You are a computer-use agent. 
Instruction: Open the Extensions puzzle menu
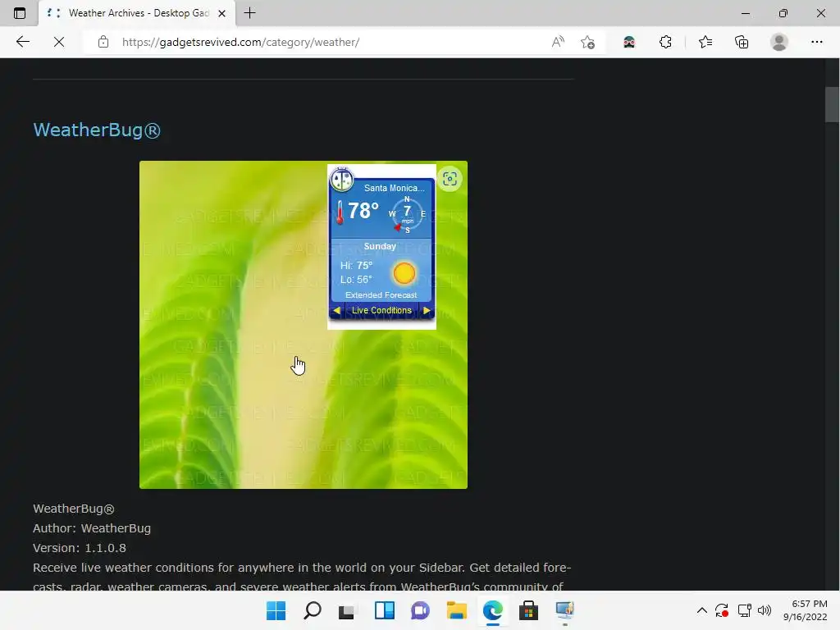tap(665, 42)
